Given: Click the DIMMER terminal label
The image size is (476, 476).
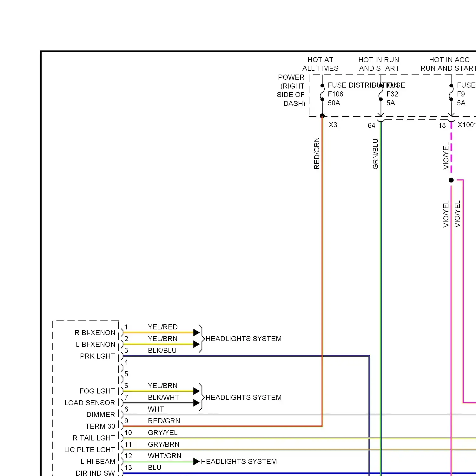Looking at the screenshot, I should (x=101, y=414).
